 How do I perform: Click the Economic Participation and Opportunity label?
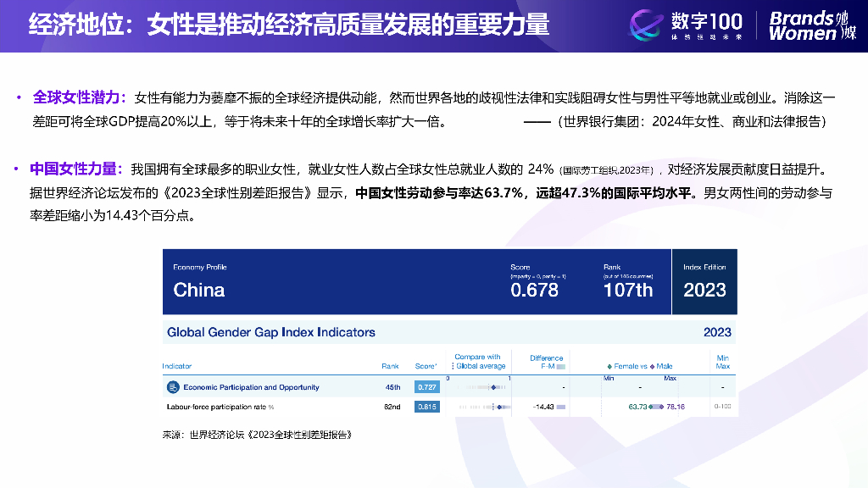click(x=252, y=387)
